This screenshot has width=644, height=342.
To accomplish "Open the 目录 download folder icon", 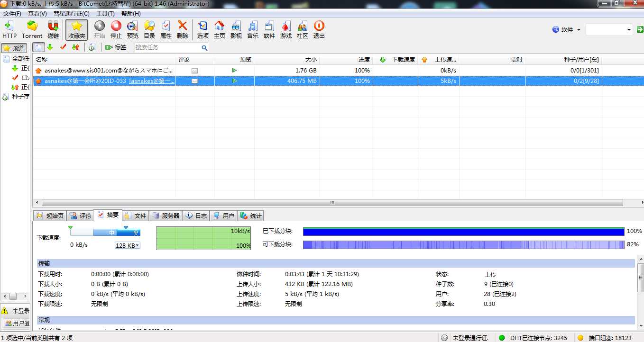I will pyautogui.click(x=149, y=29).
